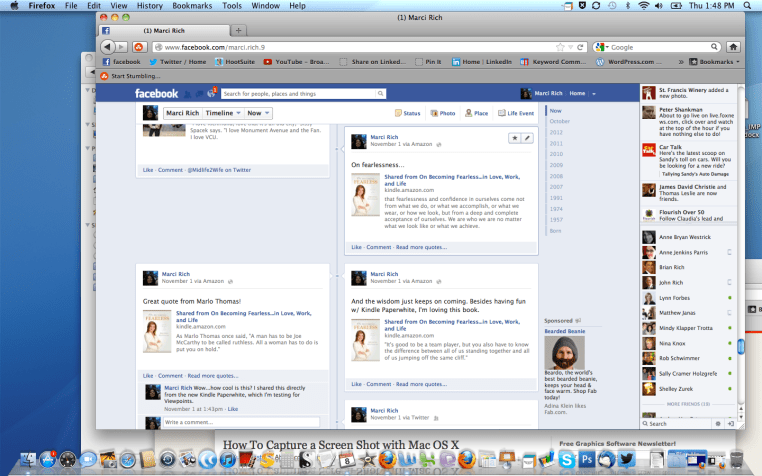This screenshot has height=476, width=762.
Task: Star the On fearlessness post
Action: point(514,137)
